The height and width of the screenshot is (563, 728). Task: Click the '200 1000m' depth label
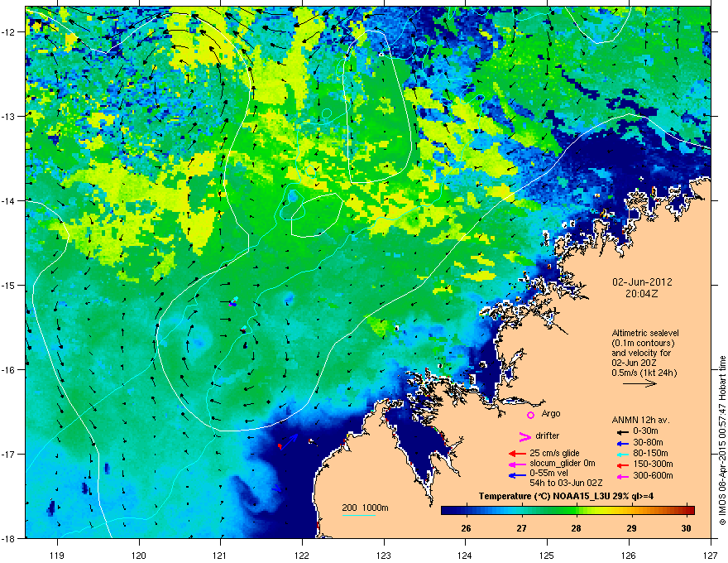click(x=365, y=508)
